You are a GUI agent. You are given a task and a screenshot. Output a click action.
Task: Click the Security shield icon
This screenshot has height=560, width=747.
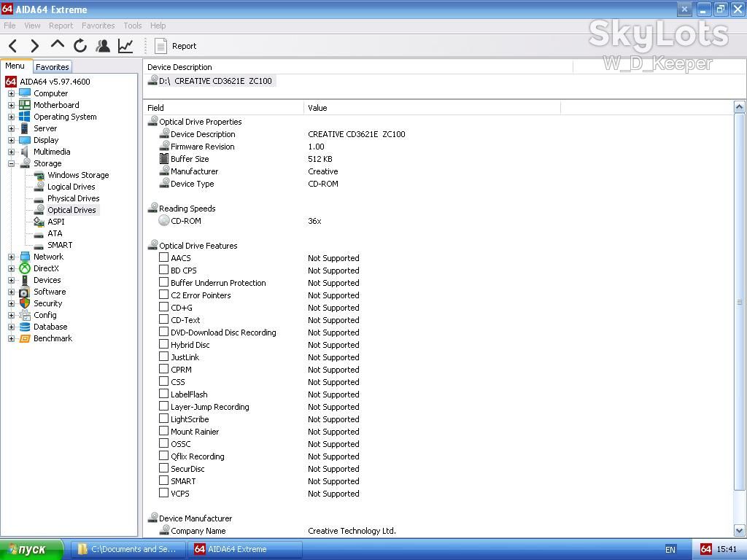pyautogui.click(x=25, y=303)
